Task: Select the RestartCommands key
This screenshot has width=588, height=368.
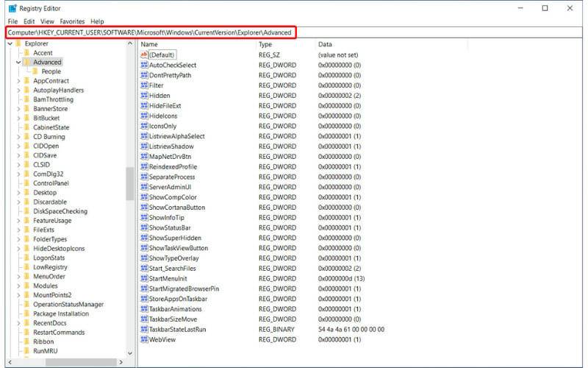Action: [59, 333]
